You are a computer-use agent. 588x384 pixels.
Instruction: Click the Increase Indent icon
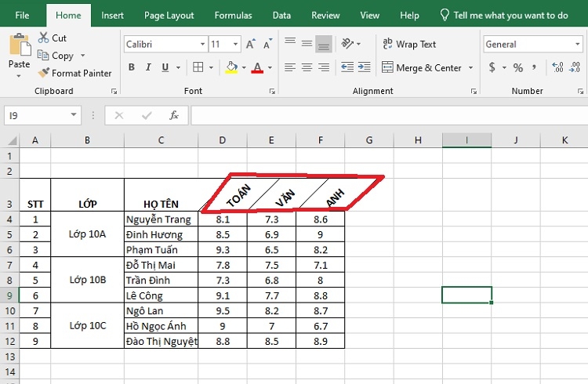coord(364,67)
